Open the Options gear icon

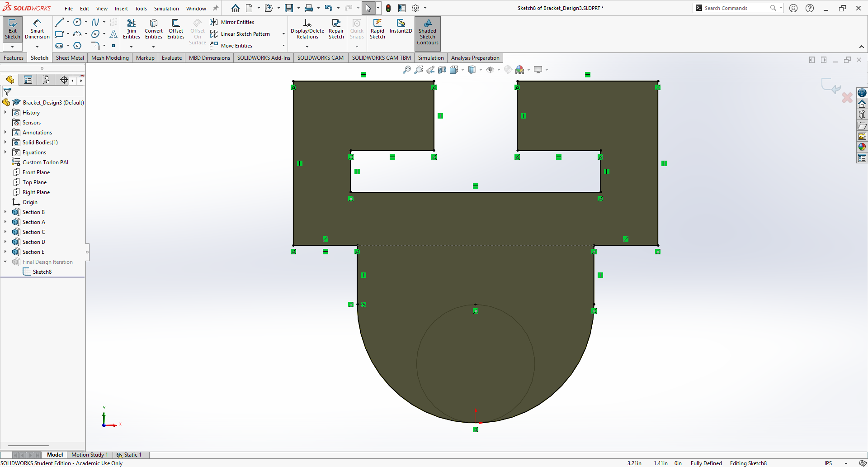pos(415,8)
